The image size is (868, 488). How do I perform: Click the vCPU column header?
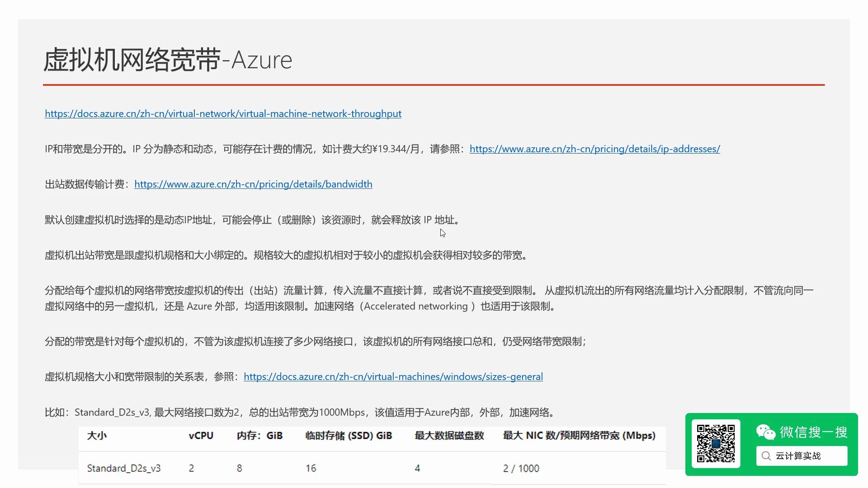[201, 436]
